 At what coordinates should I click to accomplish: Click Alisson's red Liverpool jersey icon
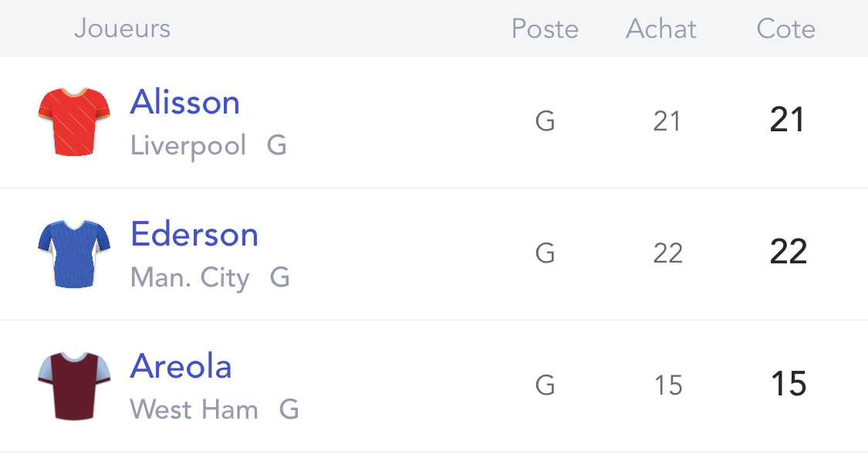[74, 122]
